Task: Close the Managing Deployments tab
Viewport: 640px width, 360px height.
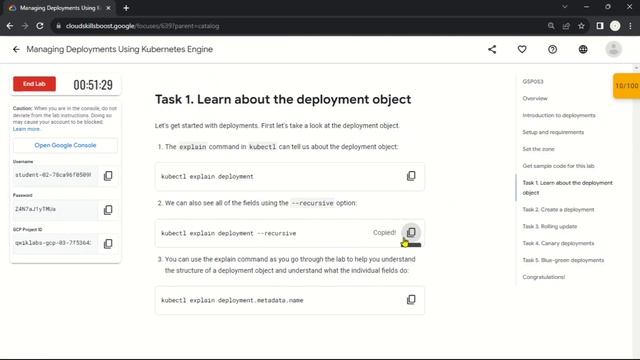Action: click(x=108, y=8)
